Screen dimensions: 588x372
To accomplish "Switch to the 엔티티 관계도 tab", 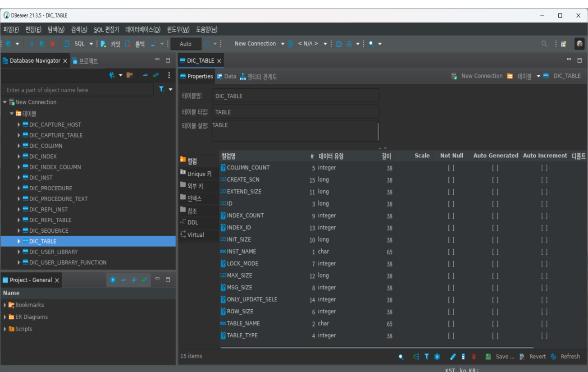I will 258,77.
